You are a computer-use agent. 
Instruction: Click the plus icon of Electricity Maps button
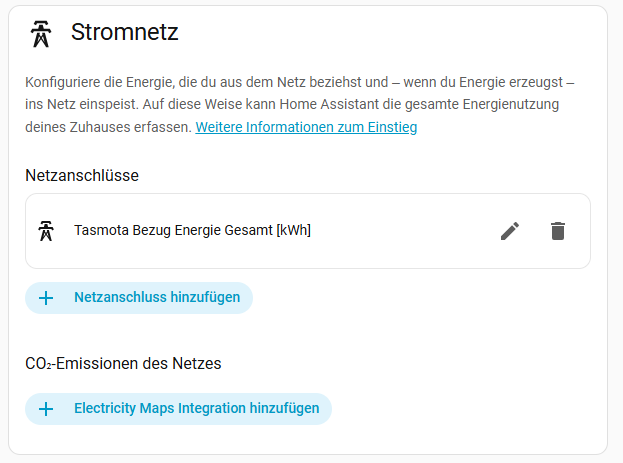46,409
